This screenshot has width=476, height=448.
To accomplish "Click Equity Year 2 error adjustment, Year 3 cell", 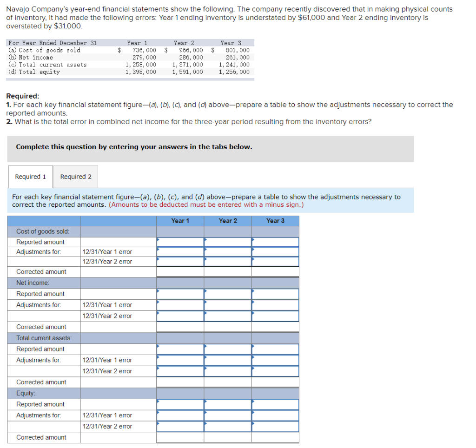I will [x=275, y=427].
